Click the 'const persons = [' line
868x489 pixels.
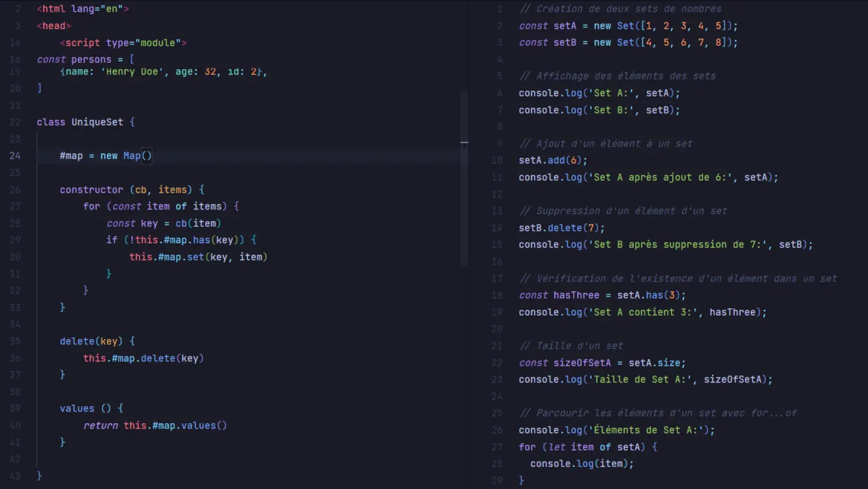pyautogui.click(x=85, y=59)
